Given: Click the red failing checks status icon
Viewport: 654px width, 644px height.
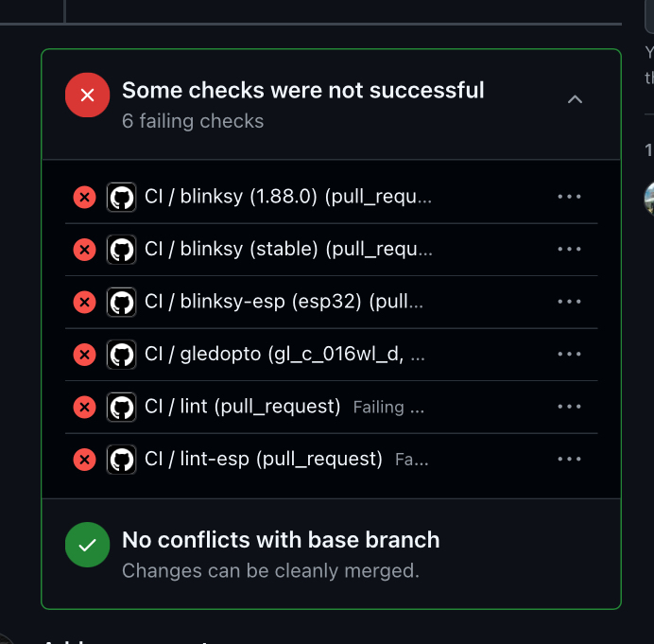Looking at the screenshot, I should click(x=87, y=96).
